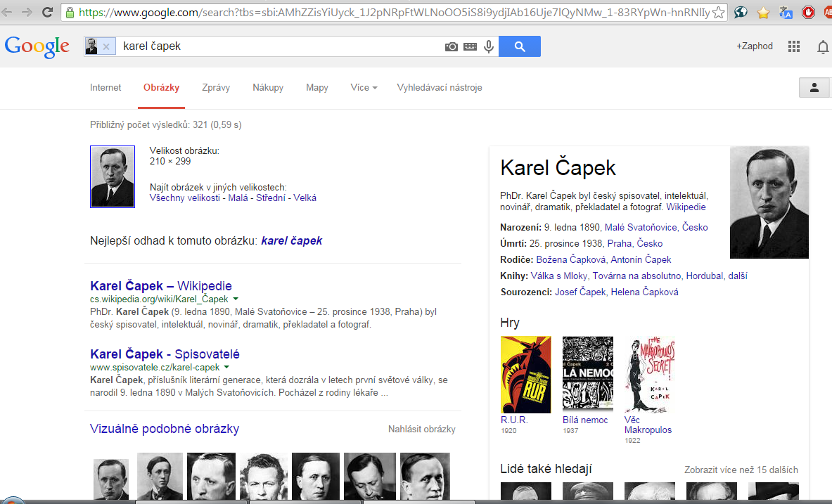Click Nahlásit obrázky report link
The height and width of the screenshot is (504, 832).
pos(422,429)
